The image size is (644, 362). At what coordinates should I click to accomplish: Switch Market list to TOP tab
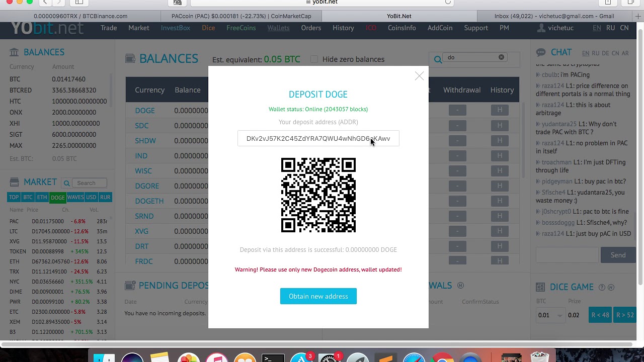[14, 197]
